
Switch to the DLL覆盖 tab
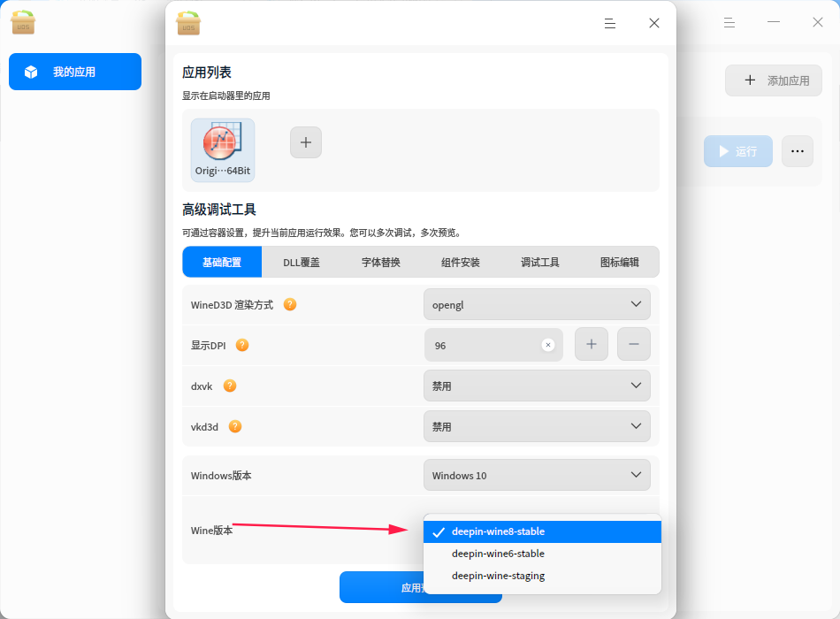[x=301, y=262]
